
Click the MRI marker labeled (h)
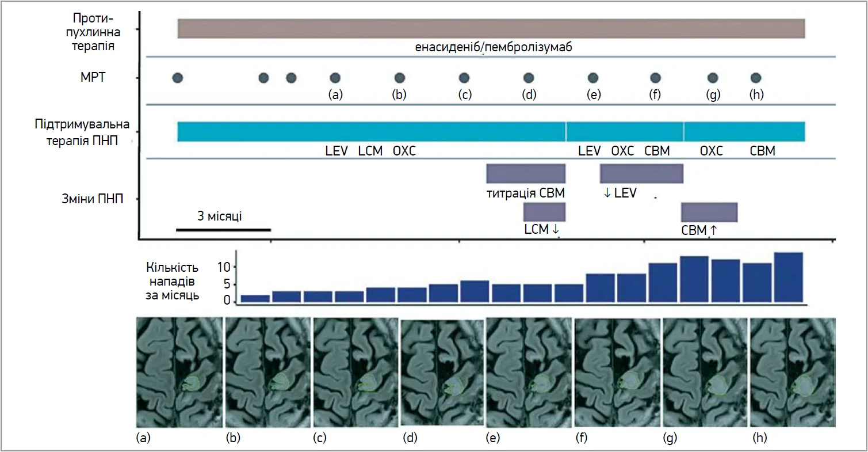coord(756,78)
